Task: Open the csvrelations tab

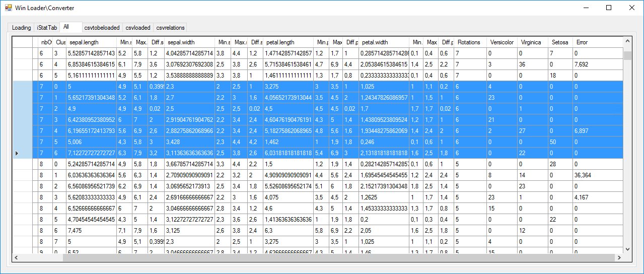Action: pos(170,28)
